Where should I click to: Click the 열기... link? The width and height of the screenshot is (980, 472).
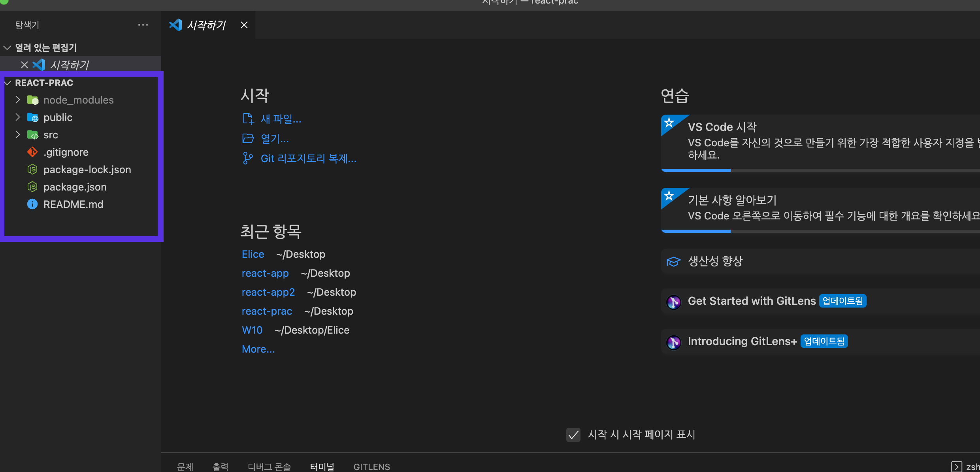[x=275, y=139]
